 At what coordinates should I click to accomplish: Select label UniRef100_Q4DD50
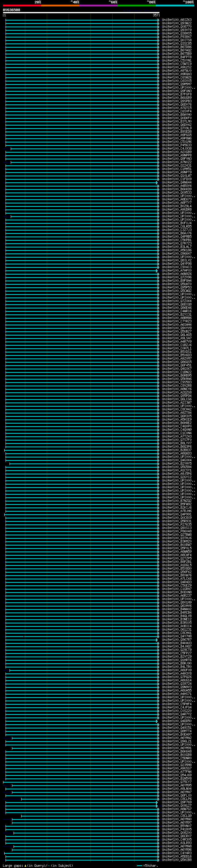click(176, 721)
